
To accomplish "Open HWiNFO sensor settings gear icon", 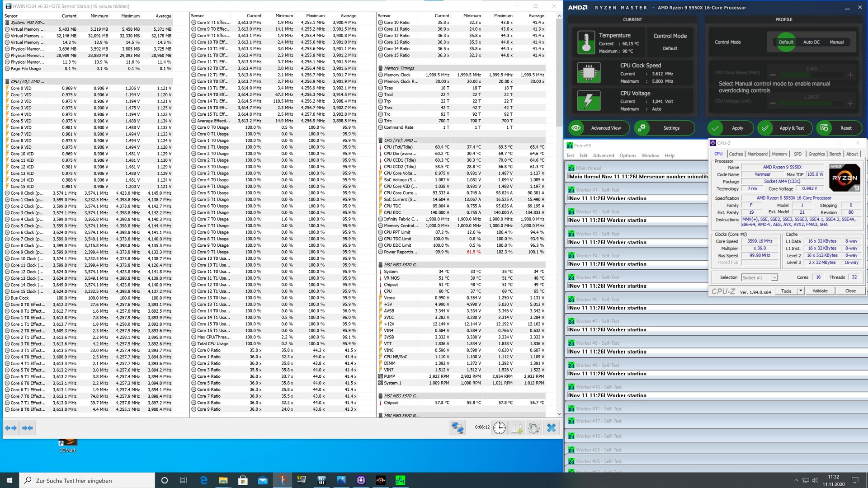I will [x=533, y=427].
